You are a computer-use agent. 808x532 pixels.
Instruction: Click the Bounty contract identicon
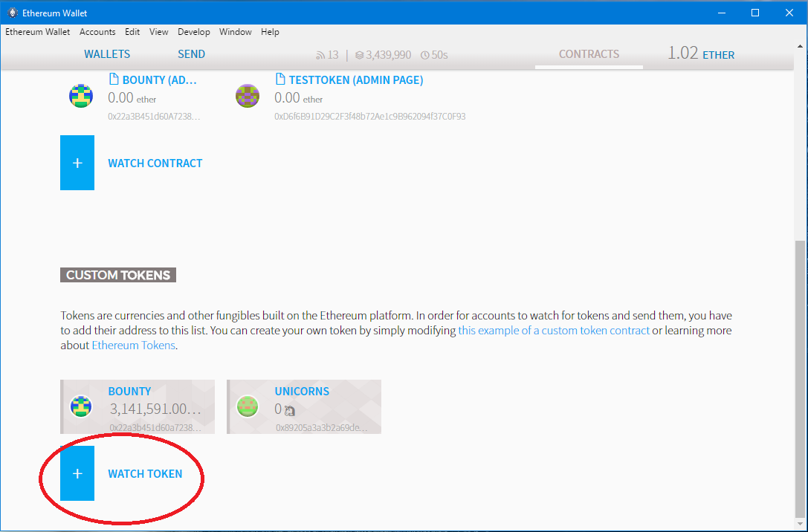coord(81,96)
